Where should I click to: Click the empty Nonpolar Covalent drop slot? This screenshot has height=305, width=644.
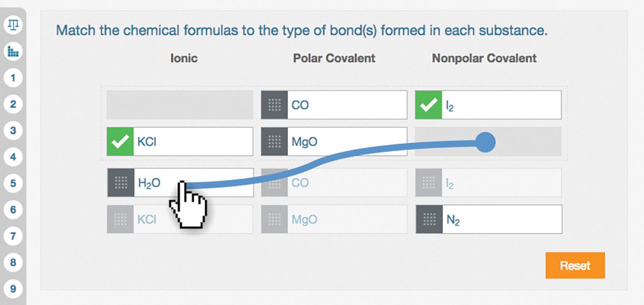(488, 142)
